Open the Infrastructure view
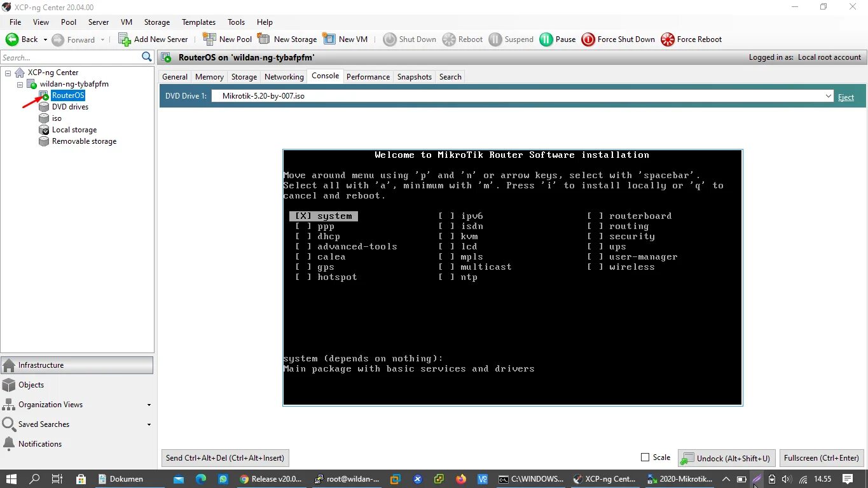The height and width of the screenshot is (488, 868). point(77,365)
